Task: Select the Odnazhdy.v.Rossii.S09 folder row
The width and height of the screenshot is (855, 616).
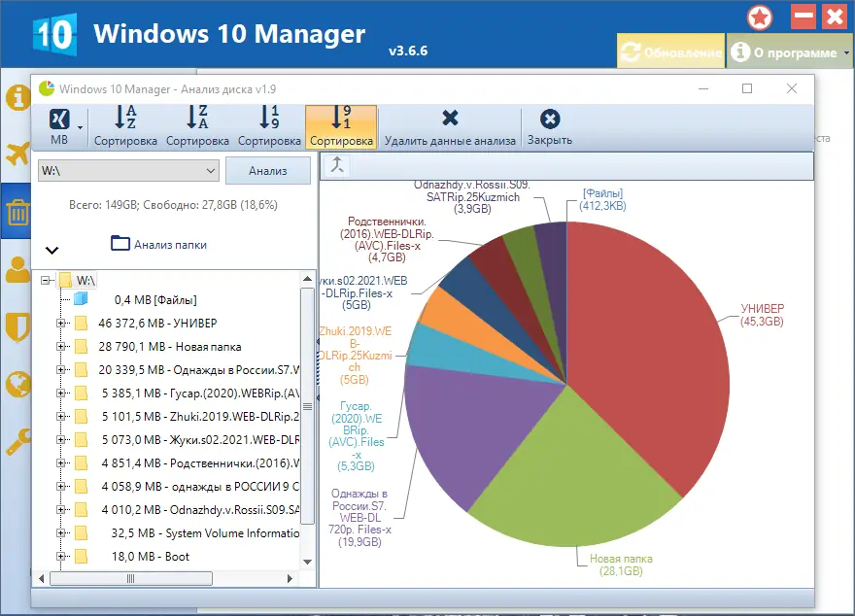Action: pos(200,510)
